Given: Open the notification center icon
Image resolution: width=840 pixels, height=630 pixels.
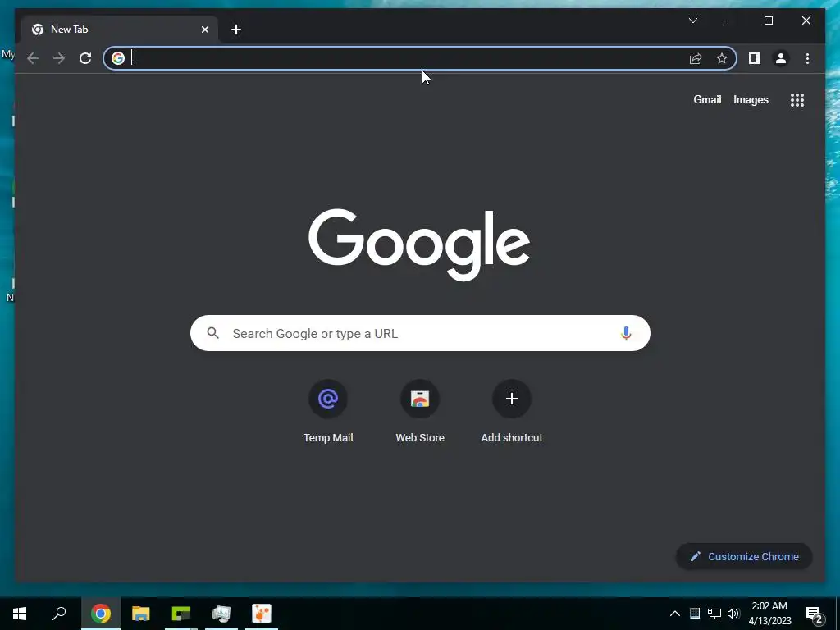Looking at the screenshot, I should point(815,614).
